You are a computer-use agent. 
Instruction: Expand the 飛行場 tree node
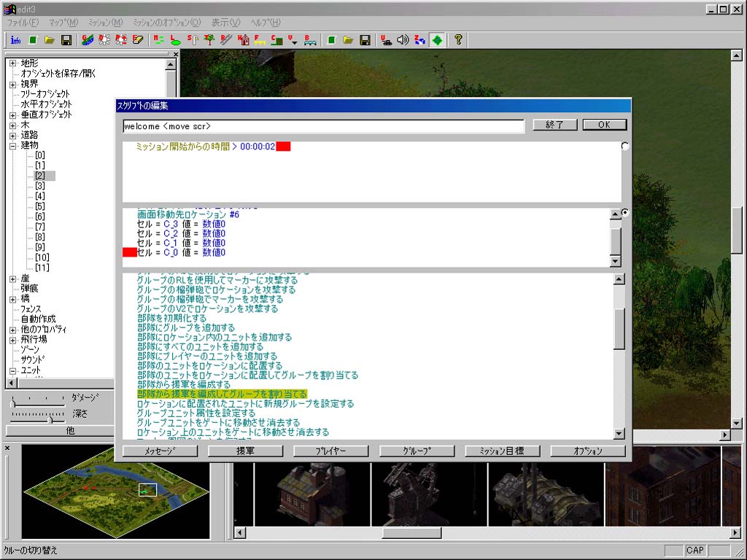coord(12,340)
